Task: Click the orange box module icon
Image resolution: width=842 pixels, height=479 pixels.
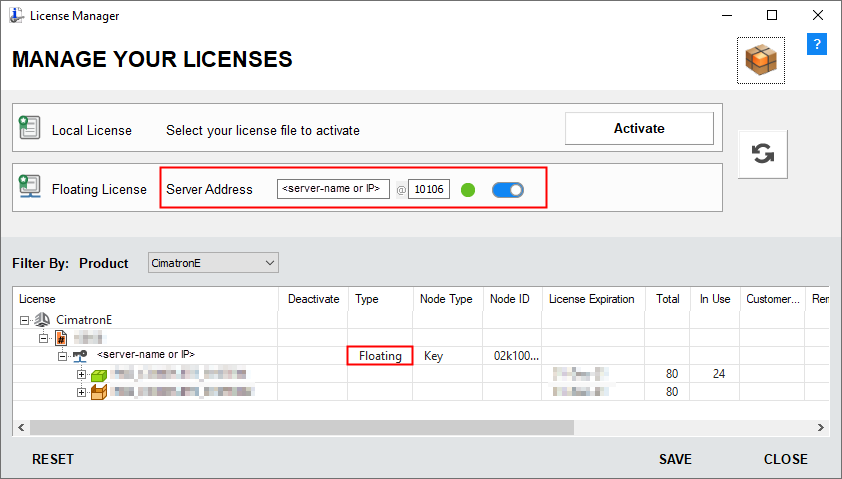Action: pos(99,393)
